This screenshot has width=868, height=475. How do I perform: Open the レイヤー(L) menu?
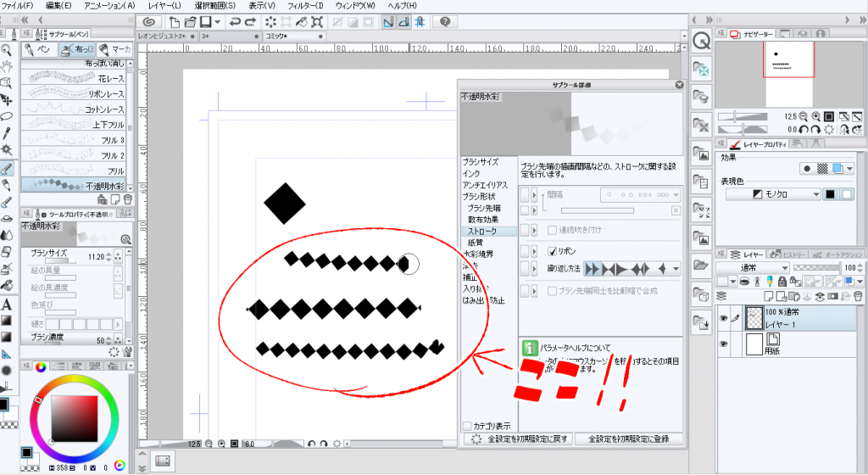[x=164, y=6]
